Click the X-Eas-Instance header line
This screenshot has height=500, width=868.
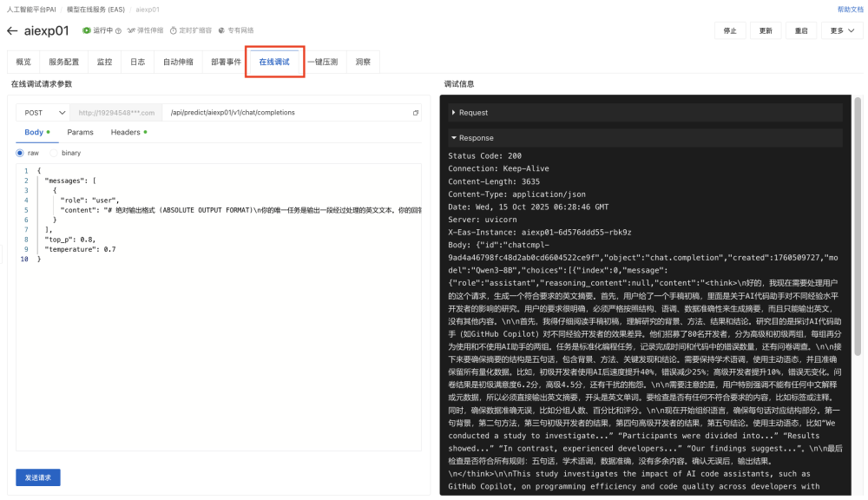pyautogui.click(x=540, y=233)
